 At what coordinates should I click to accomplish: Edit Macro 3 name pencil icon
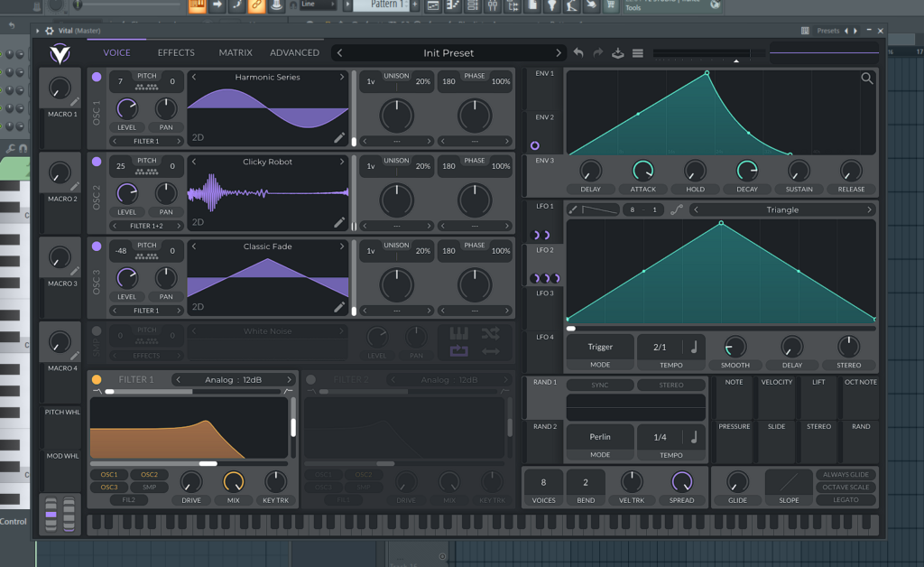coord(74,271)
